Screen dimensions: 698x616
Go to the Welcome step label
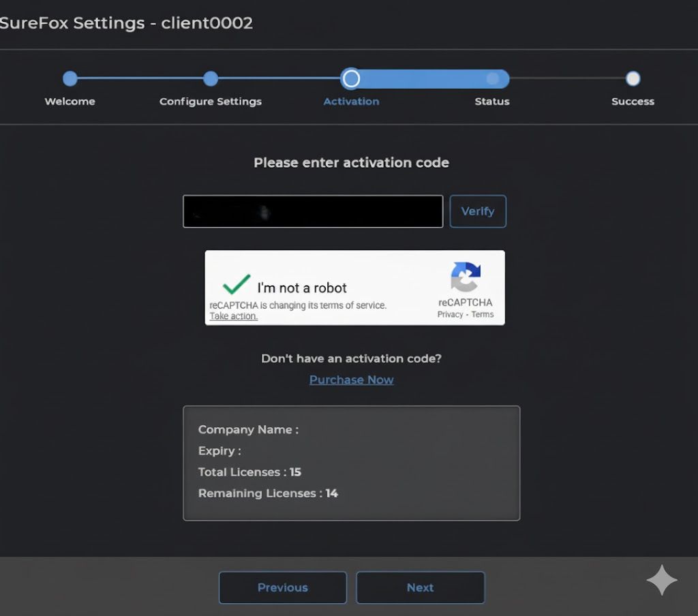click(70, 102)
